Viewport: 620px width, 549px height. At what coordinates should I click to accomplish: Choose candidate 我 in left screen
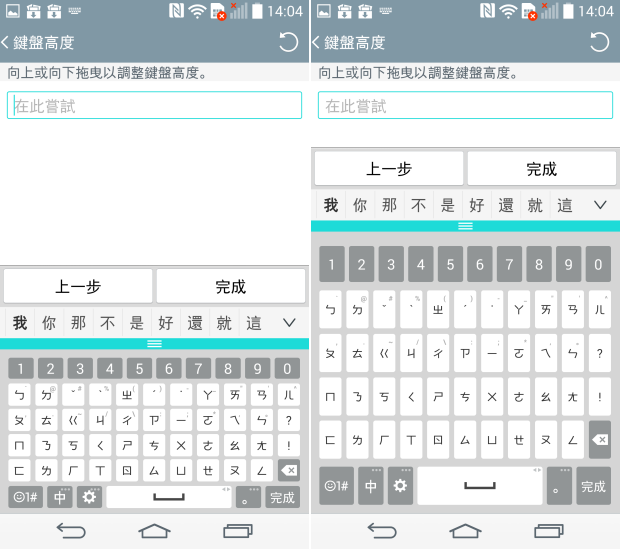[x=20, y=323]
